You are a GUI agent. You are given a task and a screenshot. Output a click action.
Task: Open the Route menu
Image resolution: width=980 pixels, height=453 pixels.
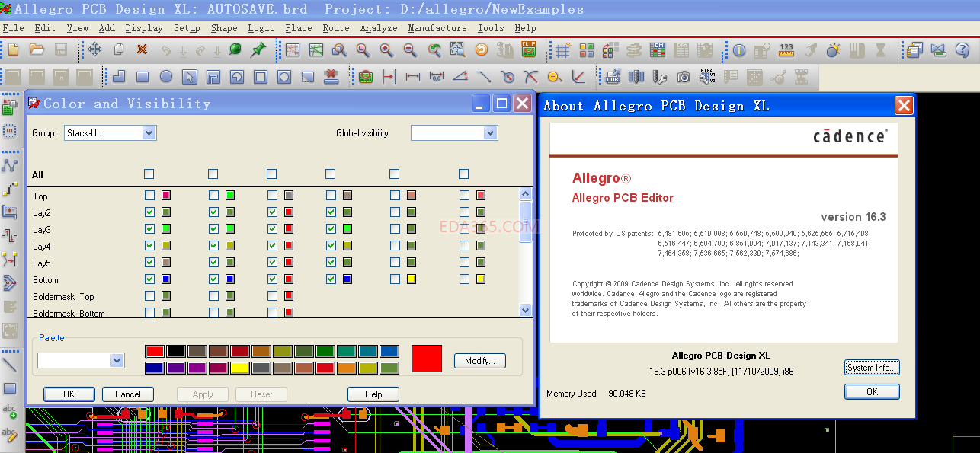tap(335, 28)
